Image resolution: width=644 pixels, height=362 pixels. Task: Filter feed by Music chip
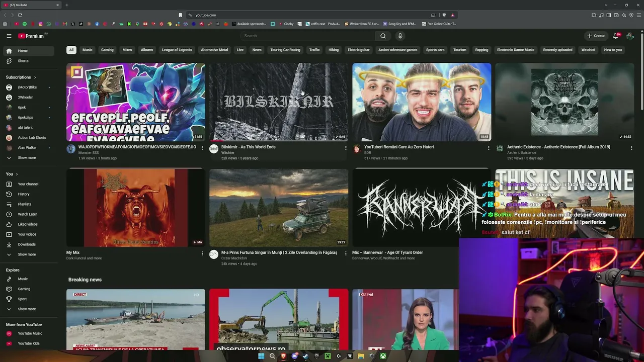88,50
